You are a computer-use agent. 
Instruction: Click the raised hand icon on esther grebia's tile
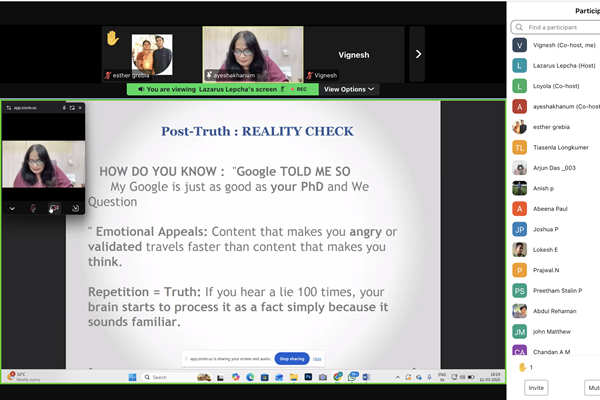112,38
